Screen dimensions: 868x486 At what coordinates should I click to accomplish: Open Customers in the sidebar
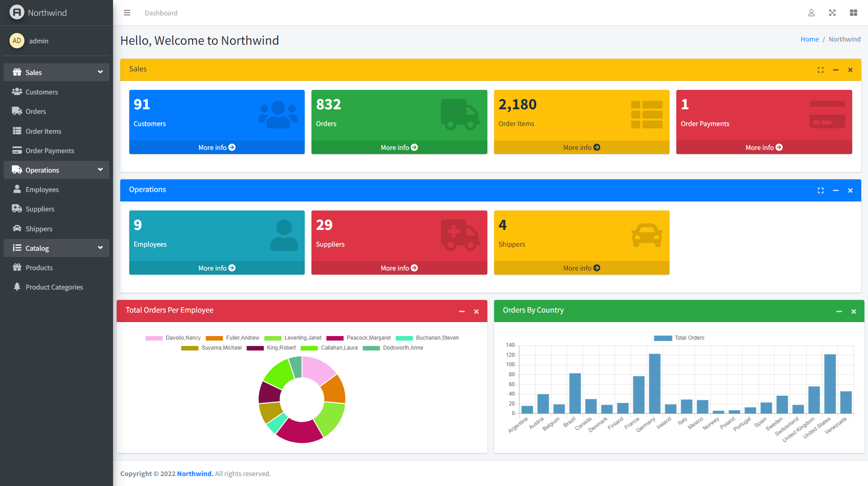click(42, 92)
